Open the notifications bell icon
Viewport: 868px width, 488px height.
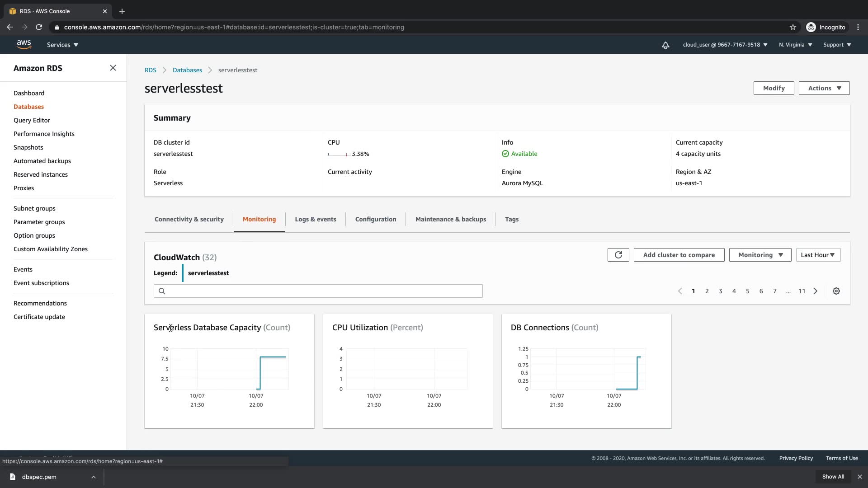pyautogui.click(x=665, y=45)
